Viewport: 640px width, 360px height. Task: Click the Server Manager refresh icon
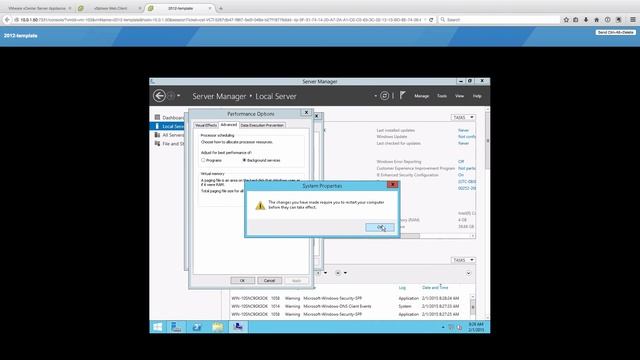[x=384, y=96]
